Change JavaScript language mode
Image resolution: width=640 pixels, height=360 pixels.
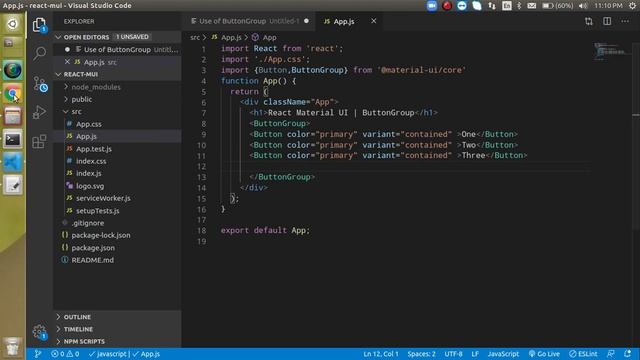tap(503, 354)
